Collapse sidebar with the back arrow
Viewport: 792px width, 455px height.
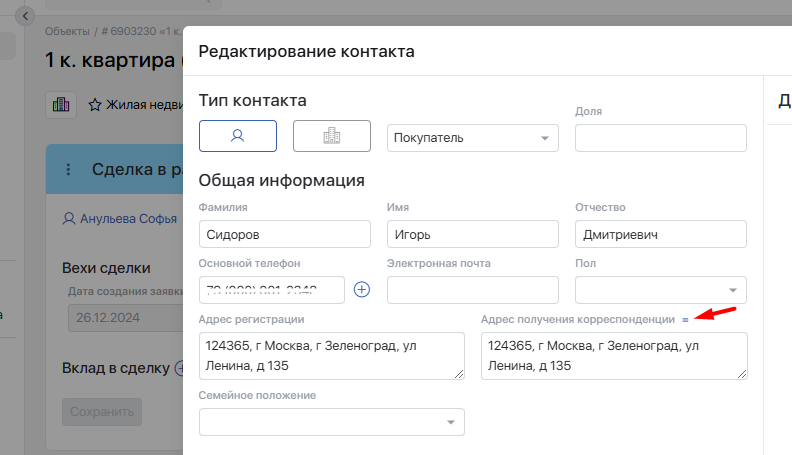click(26, 16)
